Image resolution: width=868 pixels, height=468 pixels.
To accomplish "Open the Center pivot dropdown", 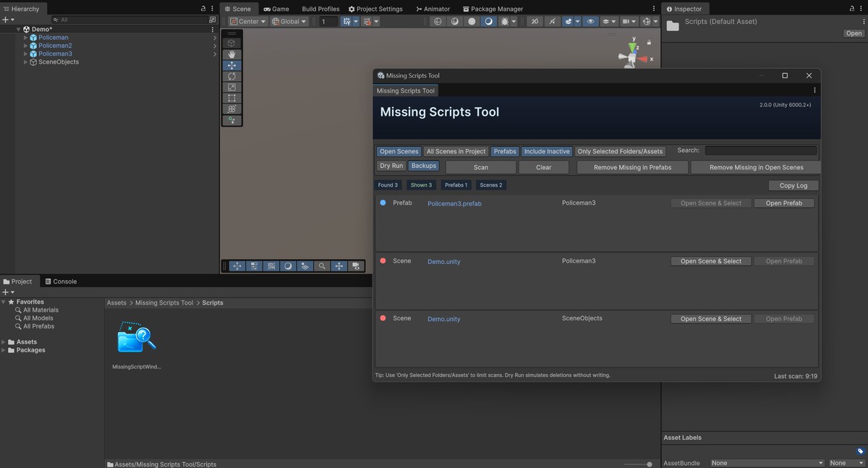I will click(x=248, y=21).
